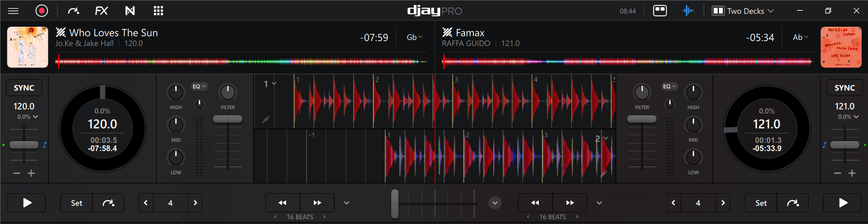Viewport: 868px width, 224px height.
Task: Click the right deck tempo slider handle
Action: pos(844,145)
